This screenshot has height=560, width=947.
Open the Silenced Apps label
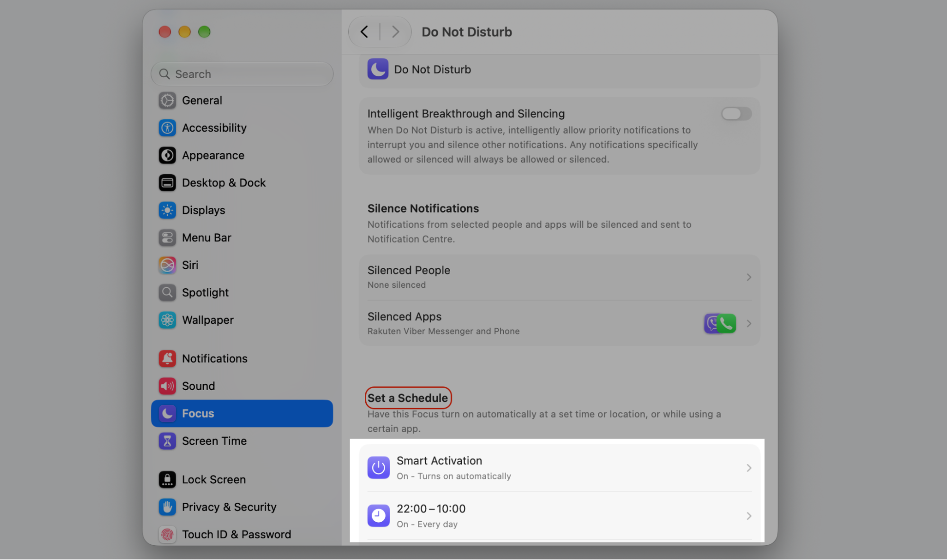[404, 317]
